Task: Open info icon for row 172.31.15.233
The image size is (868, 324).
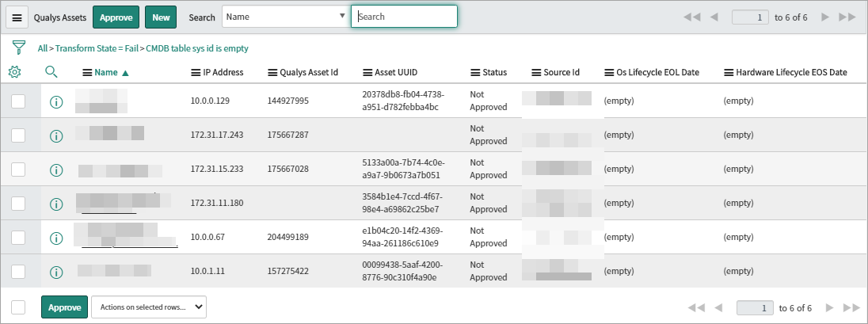Action: [56, 170]
